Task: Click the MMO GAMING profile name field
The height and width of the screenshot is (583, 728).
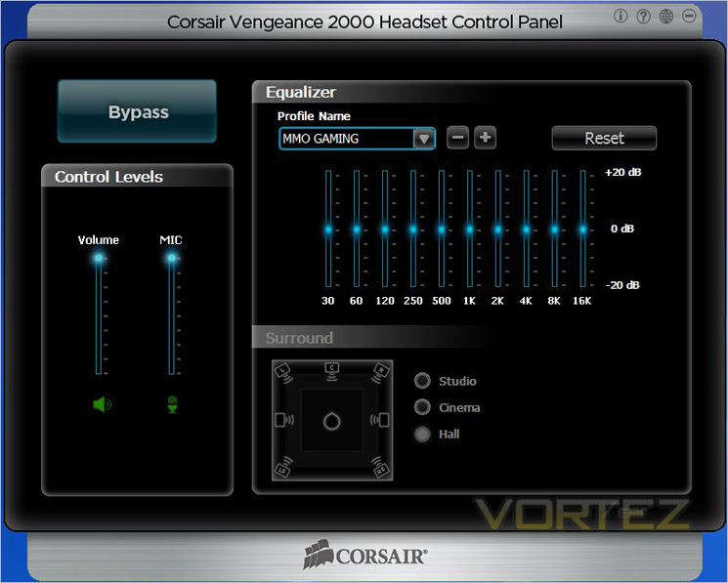Action: tap(347, 139)
